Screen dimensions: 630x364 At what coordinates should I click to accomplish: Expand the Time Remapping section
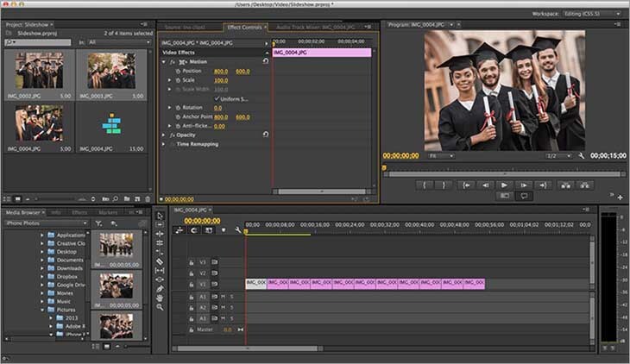pos(163,144)
